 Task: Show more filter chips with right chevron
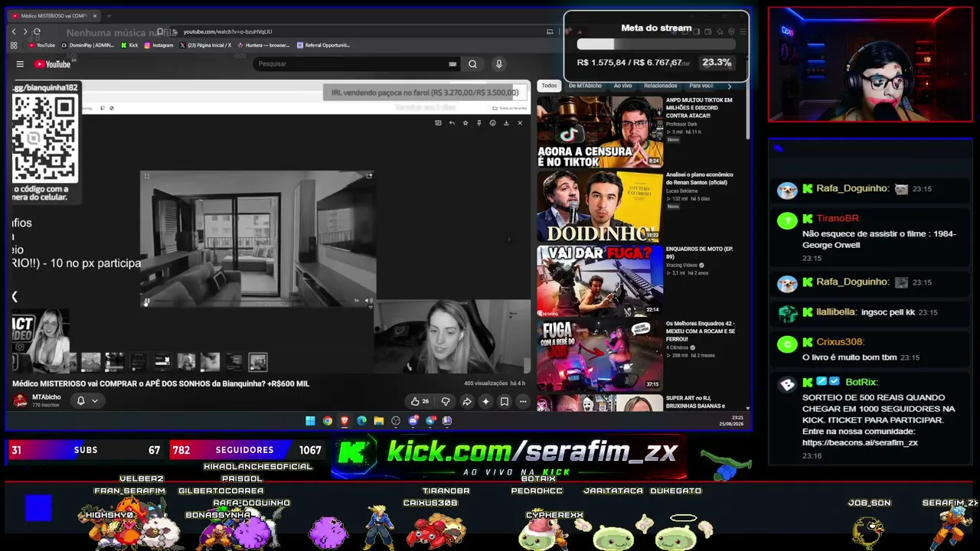coord(729,86)
